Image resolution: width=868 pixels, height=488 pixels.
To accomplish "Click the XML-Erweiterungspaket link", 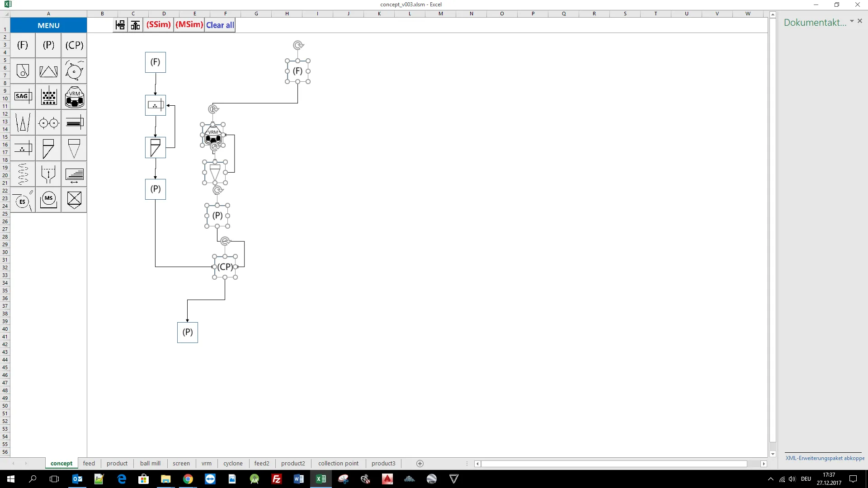I will click(825, 458).
